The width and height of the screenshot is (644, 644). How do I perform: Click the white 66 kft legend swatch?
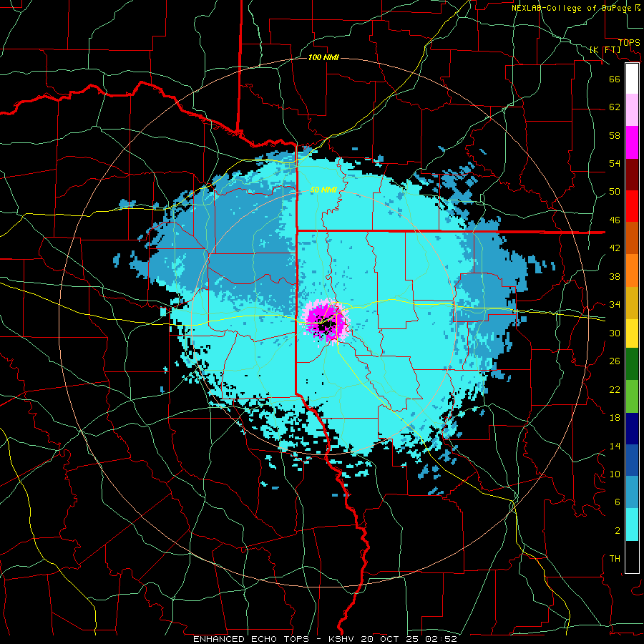[x=632, y=79]
